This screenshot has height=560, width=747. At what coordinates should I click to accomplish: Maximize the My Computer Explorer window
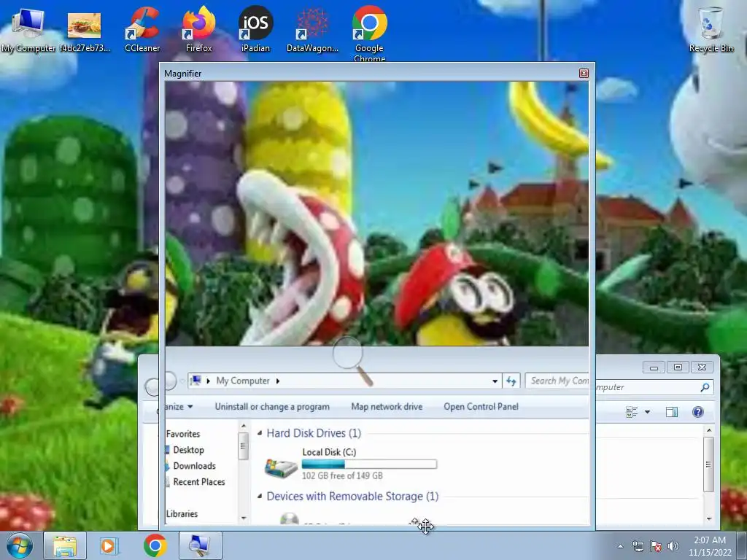point(678,367)
